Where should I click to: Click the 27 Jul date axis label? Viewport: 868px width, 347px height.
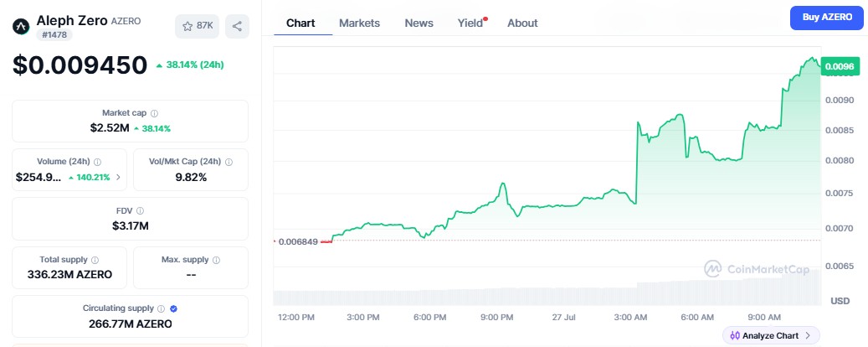click(563, 318)
